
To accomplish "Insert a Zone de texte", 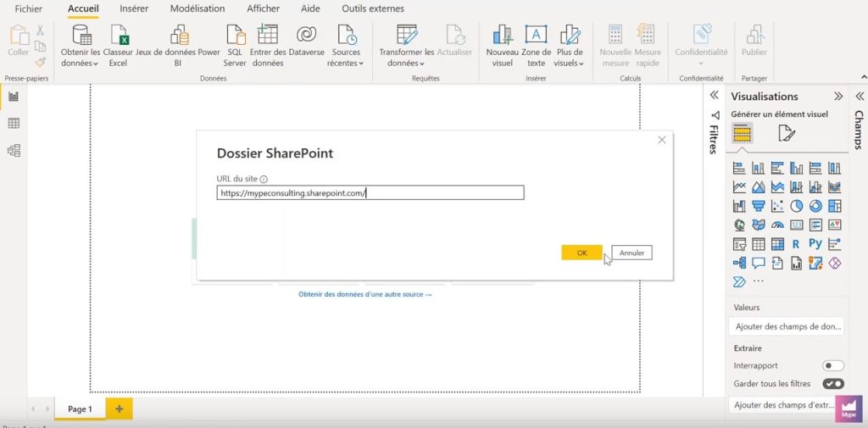I will point(536,46).
